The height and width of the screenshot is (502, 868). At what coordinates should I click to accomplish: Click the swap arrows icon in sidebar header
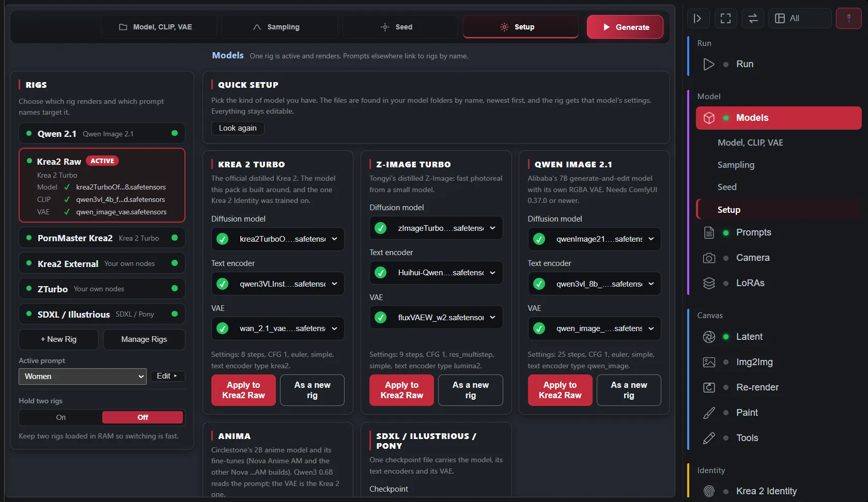pos(753,19)
